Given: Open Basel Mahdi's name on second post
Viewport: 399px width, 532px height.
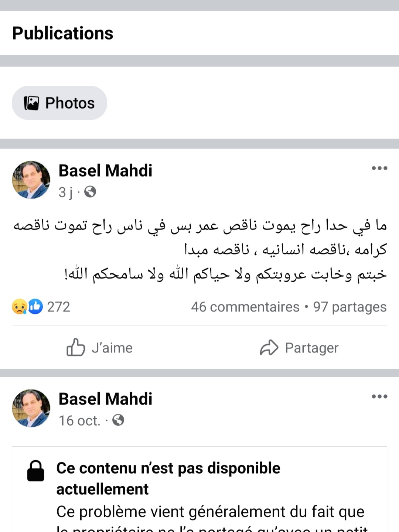Looking at the screenshot, I should (105, 399).
